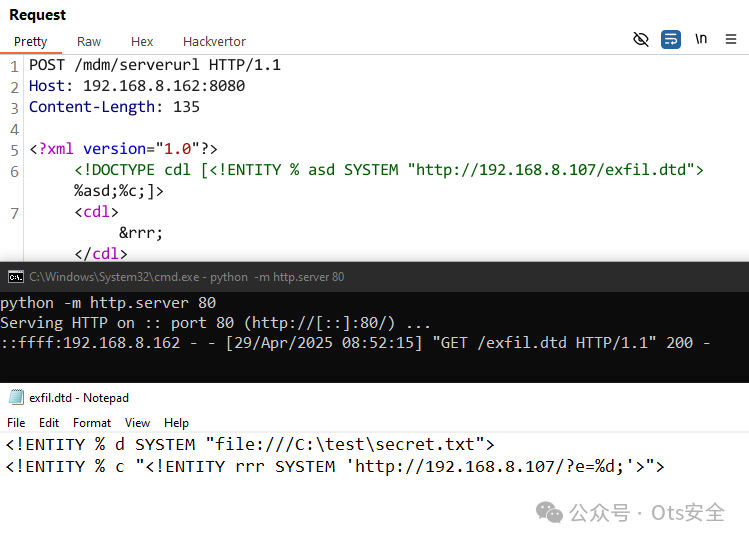Image resolution: width=749 pixels, height=543 pixels.
Task: Click the "exfil.dtd - Notepad" title text
Action: (x=79, y=398)
